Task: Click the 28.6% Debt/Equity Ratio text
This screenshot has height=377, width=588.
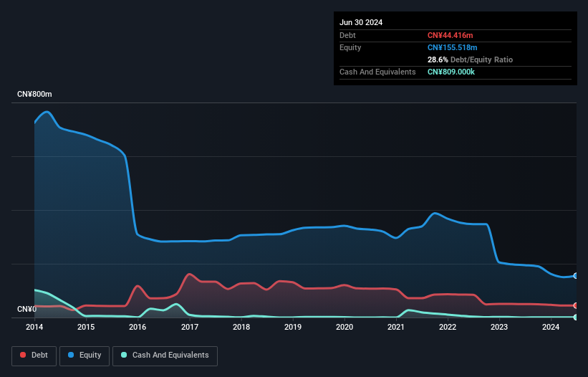Action: coord(470,59)
